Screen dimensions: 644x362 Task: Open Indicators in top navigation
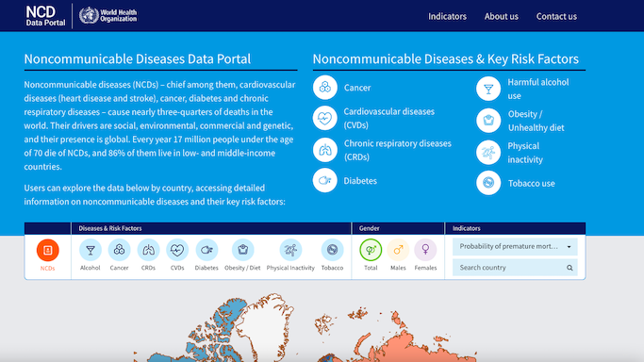447,16
